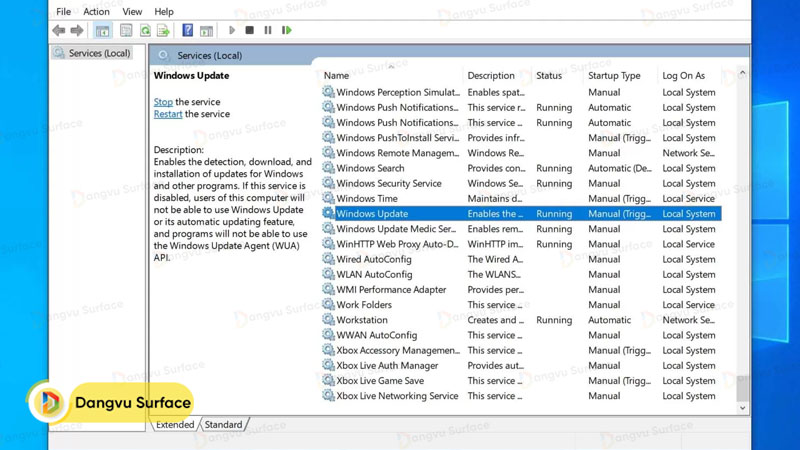Click the Restart the service link

point(168,114)
